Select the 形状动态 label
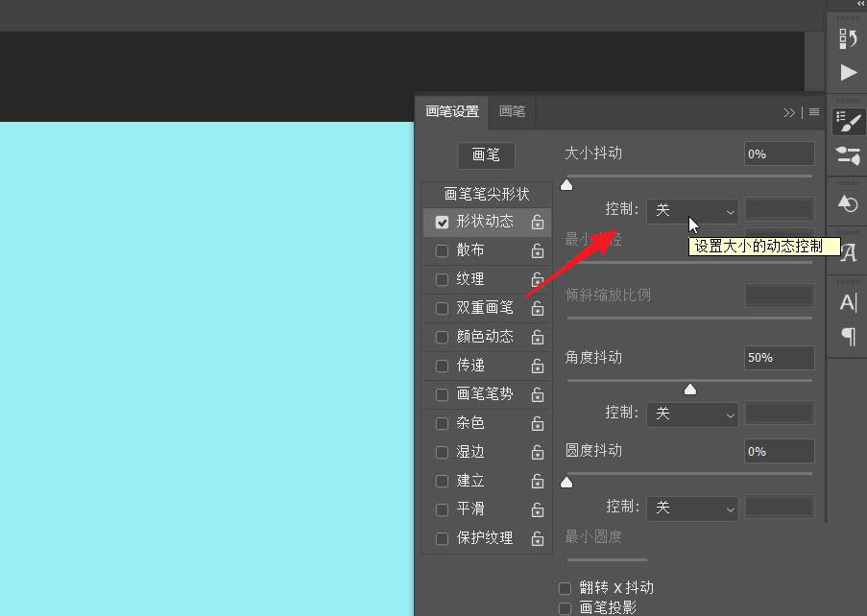The image size is (867, 616). coord(485,222)
